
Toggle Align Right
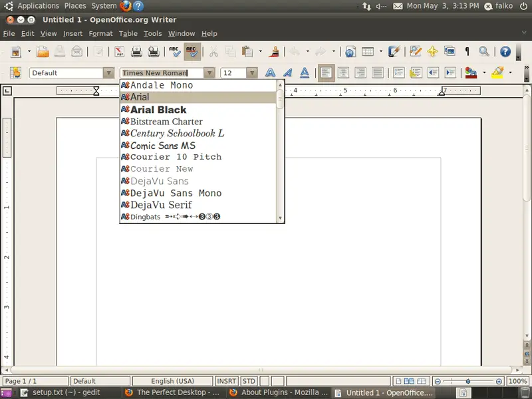[x=360, y=72]
